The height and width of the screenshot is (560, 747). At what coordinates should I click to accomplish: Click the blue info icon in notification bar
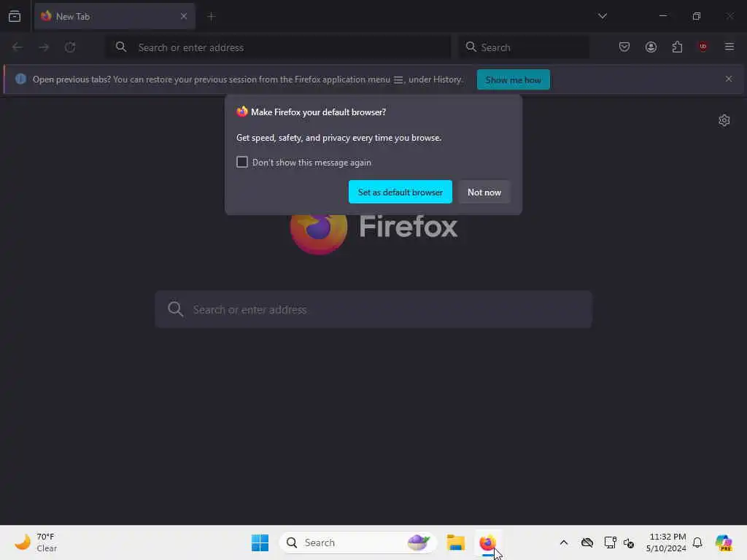[x=20, y=79]
